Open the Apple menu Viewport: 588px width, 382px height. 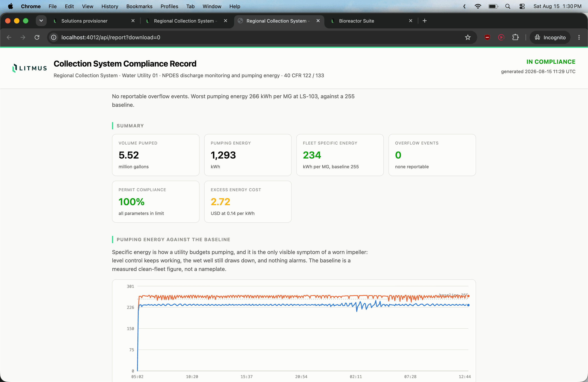[x=10, y=6]
